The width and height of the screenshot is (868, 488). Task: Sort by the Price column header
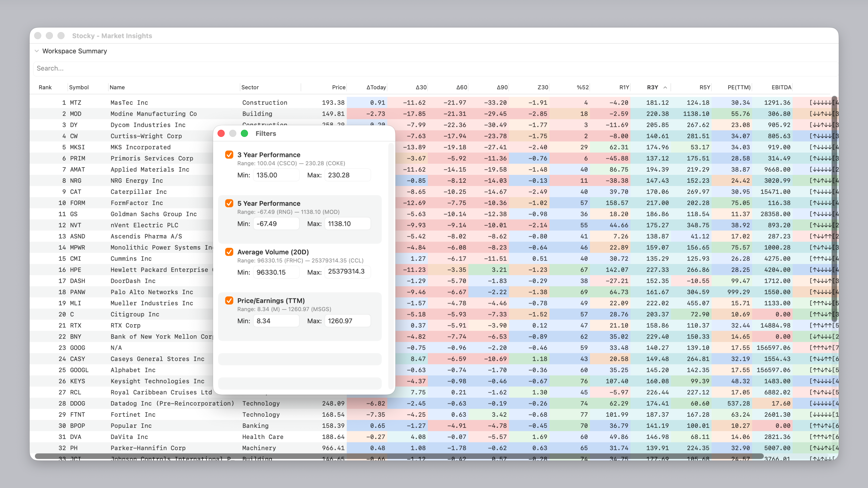coord(339,87)
